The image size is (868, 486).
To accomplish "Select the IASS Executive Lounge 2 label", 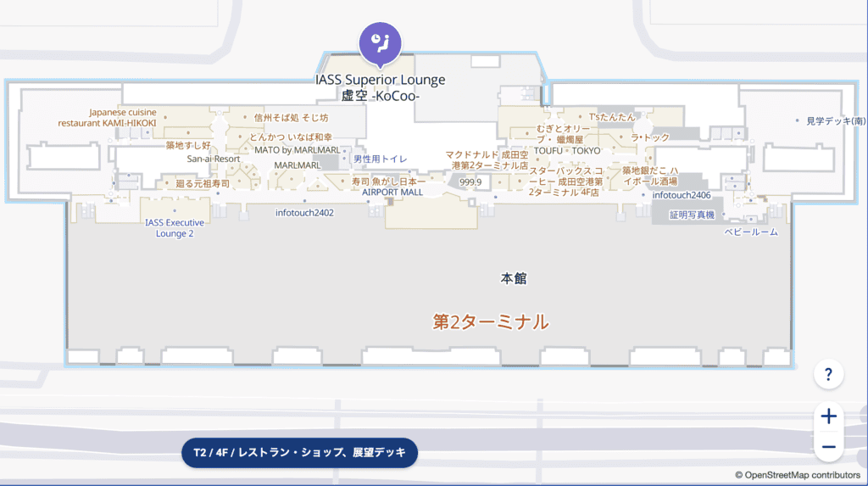I will 175,228.
